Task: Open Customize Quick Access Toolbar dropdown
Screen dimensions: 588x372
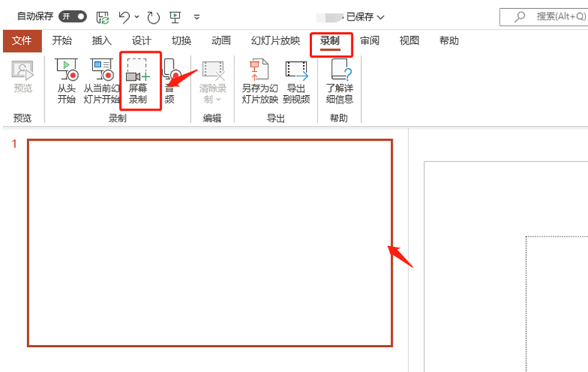Action: (x=196, y=17)
